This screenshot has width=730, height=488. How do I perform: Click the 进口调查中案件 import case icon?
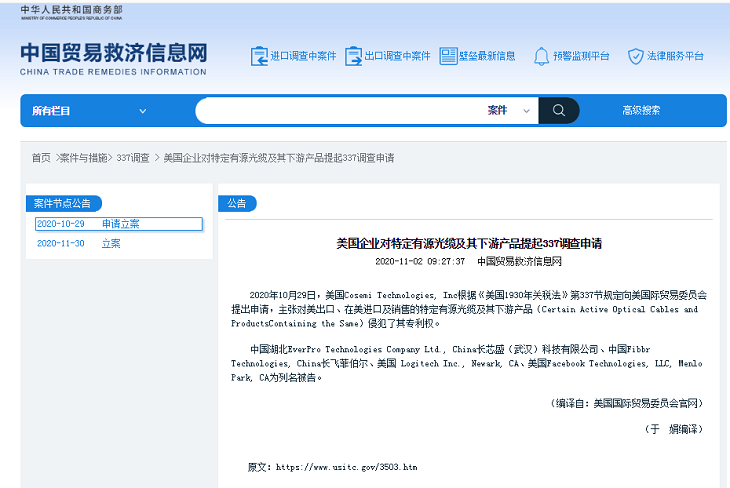[x=259, y=56]
